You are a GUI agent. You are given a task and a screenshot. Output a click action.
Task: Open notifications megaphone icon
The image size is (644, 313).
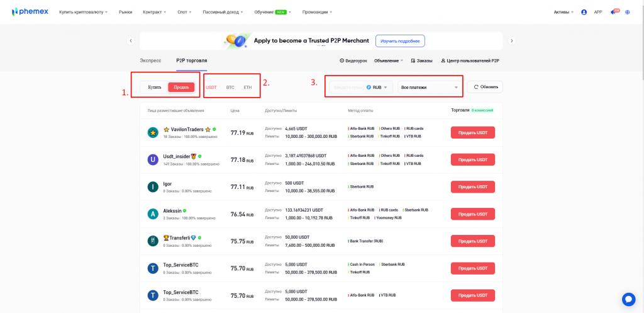click(x=614, y=11)
